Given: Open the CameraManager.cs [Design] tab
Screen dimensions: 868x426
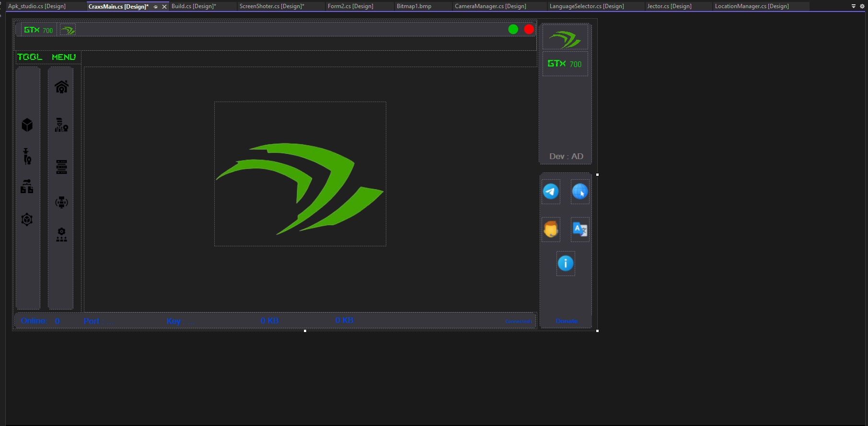Looking at the screenshot, I should (490, 6).
